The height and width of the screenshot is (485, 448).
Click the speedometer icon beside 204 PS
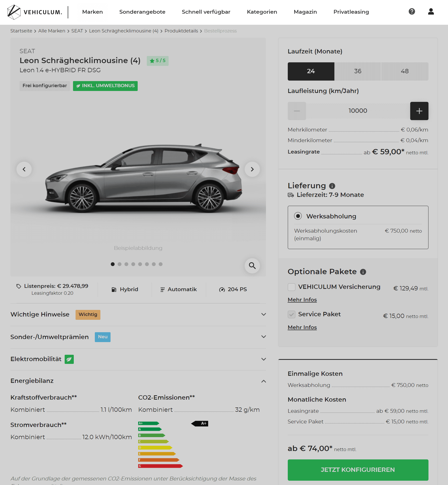click(222, 289)
